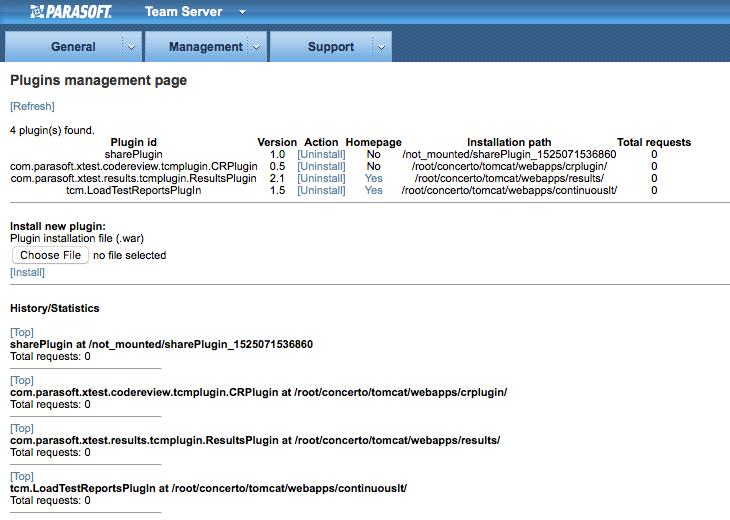
Task: Click /root/concerto/tomcat/webapps/results/ path cell
Action: [509, 179]
